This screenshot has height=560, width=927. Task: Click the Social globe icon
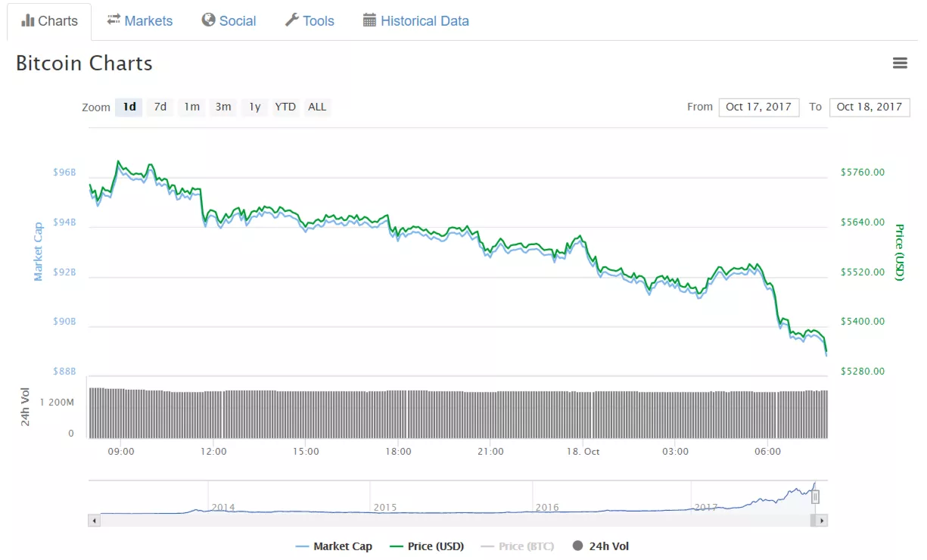click(x=209, y=20)
